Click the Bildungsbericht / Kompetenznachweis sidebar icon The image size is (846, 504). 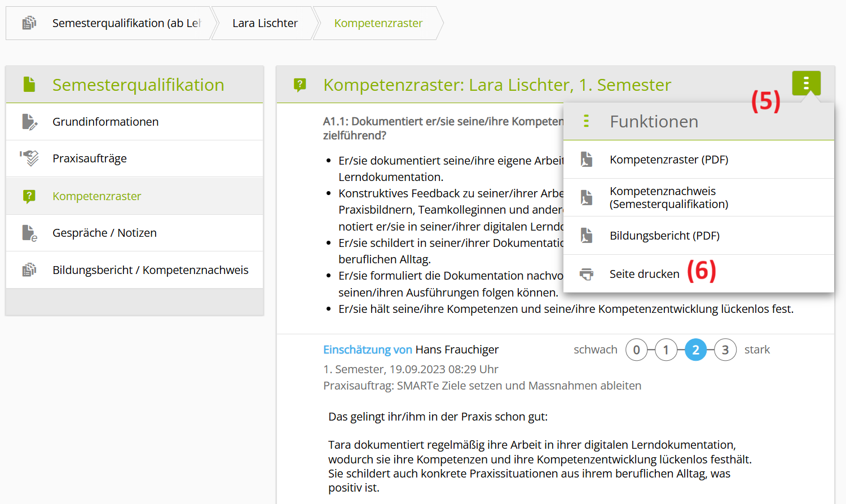pyautogui.click(x=29, y=270)
